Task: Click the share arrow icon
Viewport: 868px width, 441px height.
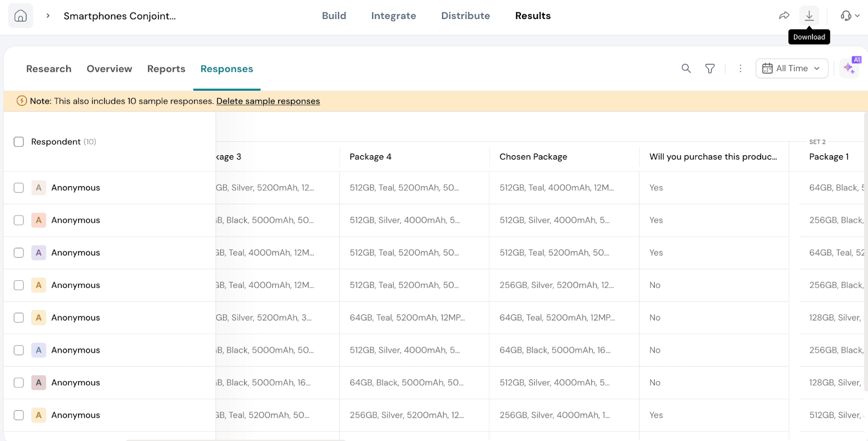Action: click(784, 16)
